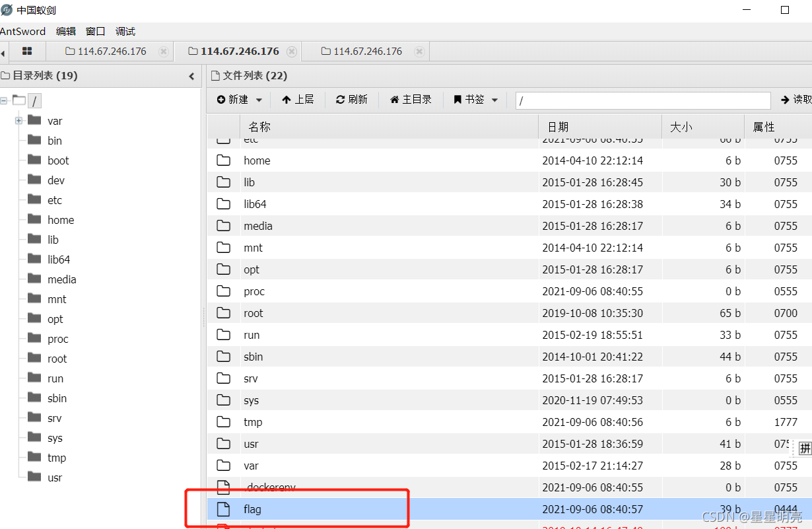Select boot in directory tree
Screen dimensions: 812x529
(58, 160)
